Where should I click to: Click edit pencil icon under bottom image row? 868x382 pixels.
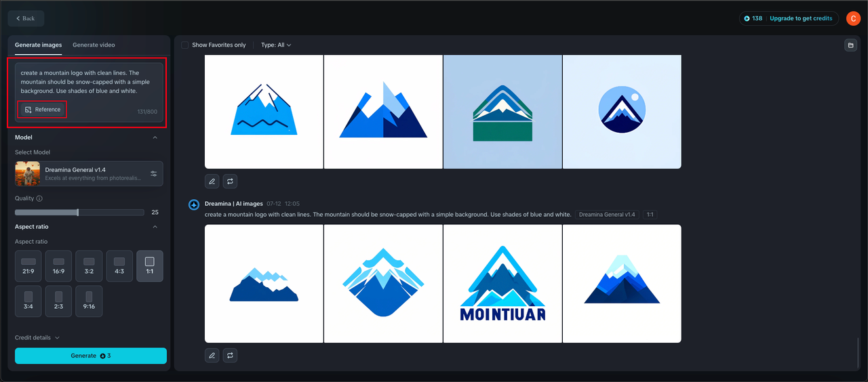pyautogui.click(x=212, y=355)
